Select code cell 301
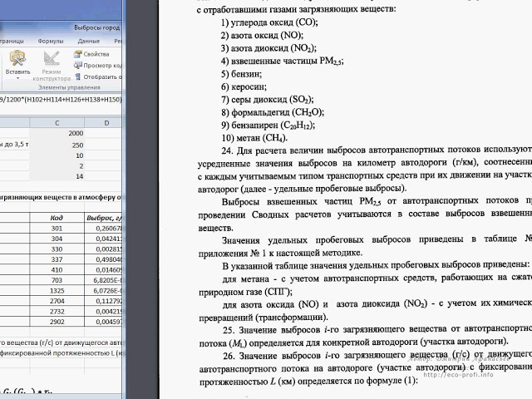 tap(57, 229)
